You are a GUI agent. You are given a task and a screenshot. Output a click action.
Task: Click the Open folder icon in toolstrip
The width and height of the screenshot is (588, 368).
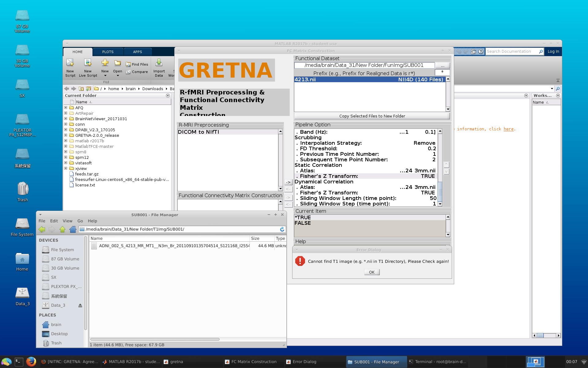tap(118, 63)
